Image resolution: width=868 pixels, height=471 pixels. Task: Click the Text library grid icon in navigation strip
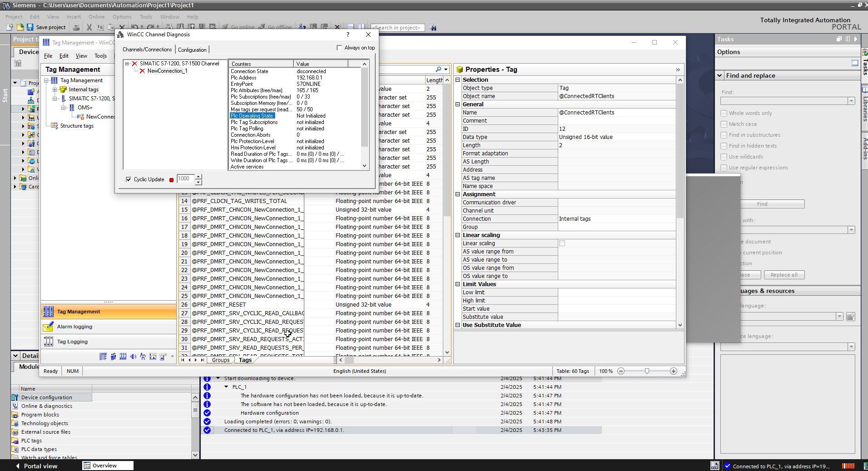(103, 357)
